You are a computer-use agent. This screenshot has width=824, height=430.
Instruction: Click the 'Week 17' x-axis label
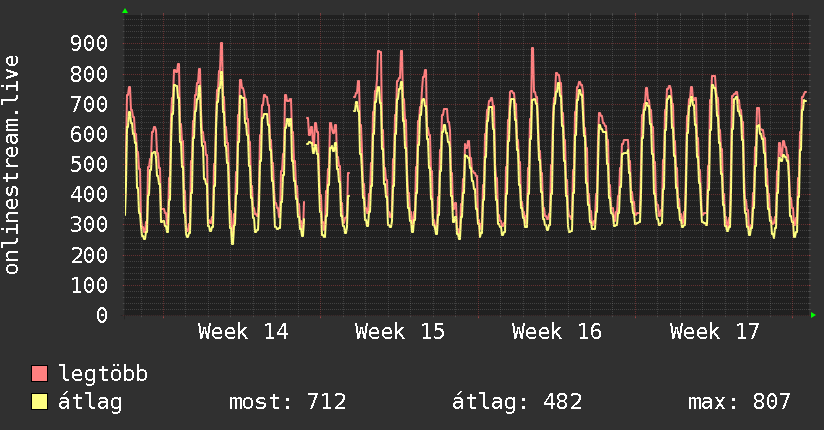pos(715,332)
